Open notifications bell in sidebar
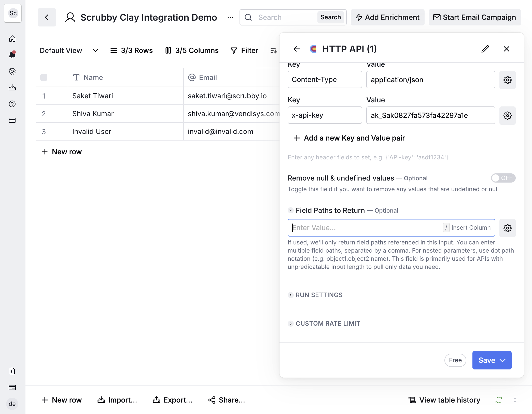Image resolution: width=532 pixels, height=414 pixels. click(12, 55)
